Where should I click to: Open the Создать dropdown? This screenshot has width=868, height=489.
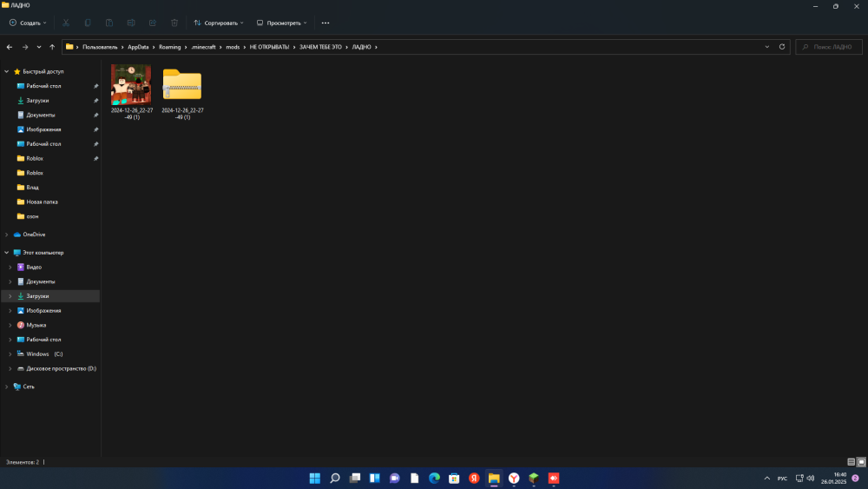tap(28, 23)
